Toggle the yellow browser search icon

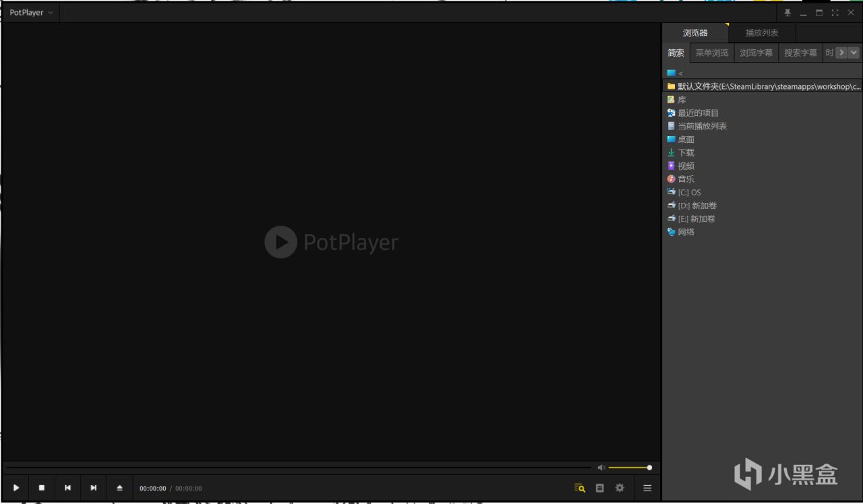(x=579, y=488)
